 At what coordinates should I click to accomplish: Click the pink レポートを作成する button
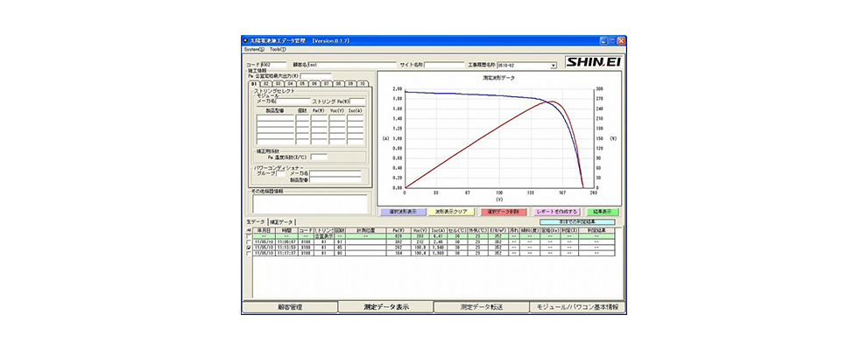557,212
